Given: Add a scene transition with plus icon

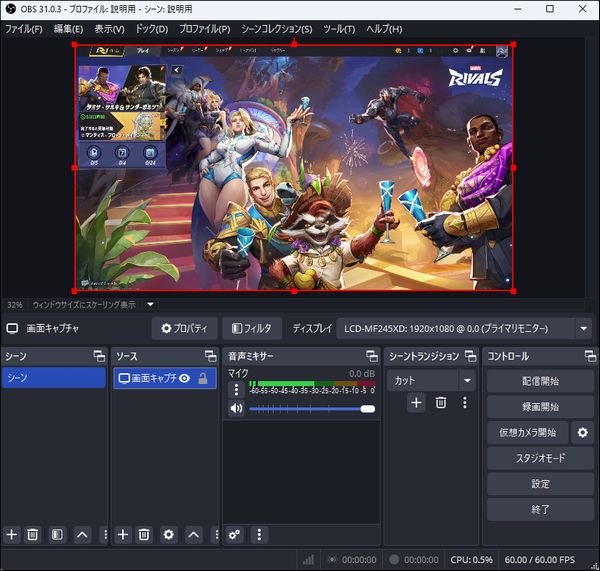Looking at the screenshot, I should tap(416, 403).
